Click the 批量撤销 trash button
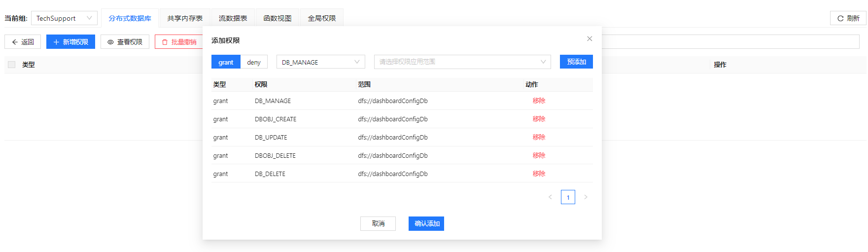Viewport: 868px width, 252px height. [x=179, y=42]
